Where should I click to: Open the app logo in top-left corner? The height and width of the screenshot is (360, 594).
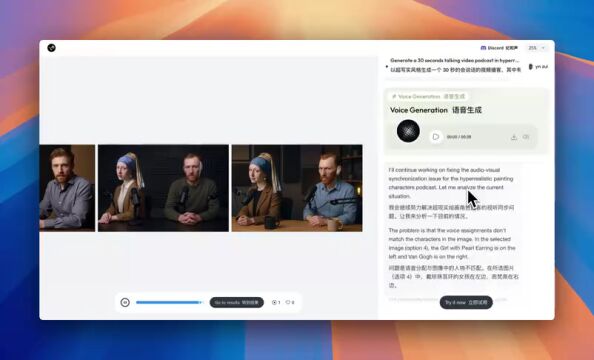coord(52,48)
